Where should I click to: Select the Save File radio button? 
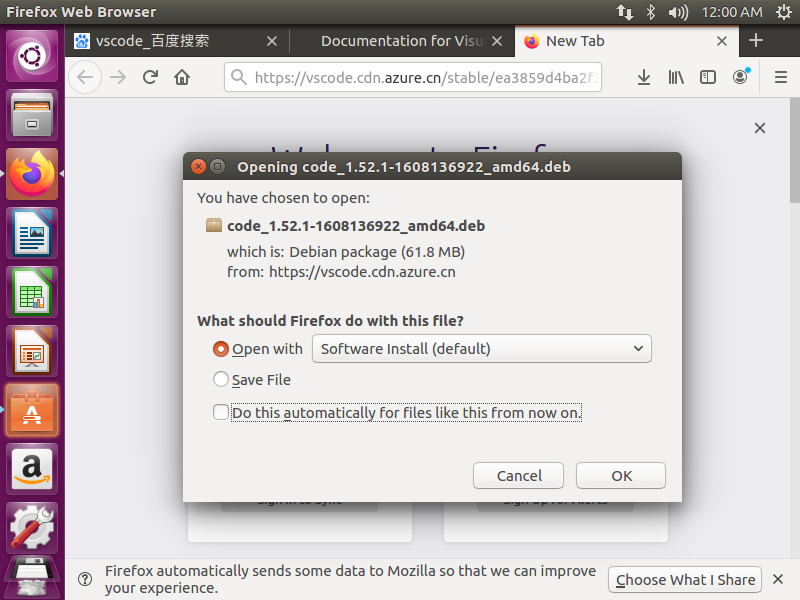220,379
